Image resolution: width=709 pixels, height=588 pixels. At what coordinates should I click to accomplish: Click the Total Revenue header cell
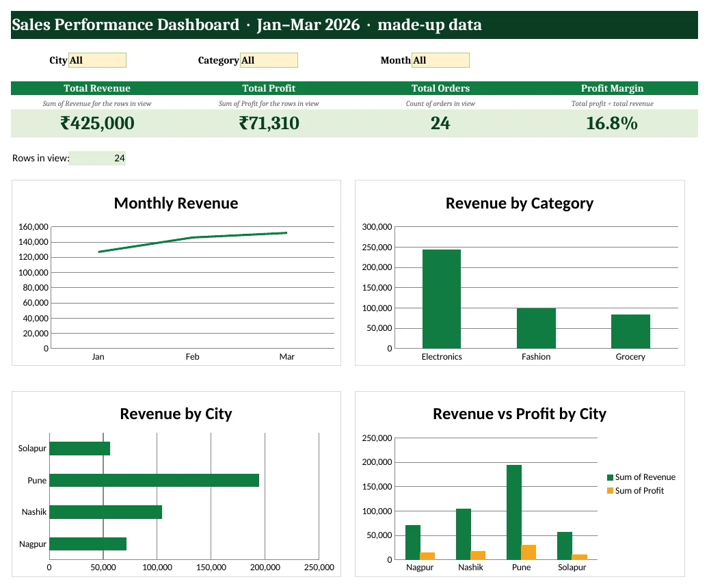(97, 88)
